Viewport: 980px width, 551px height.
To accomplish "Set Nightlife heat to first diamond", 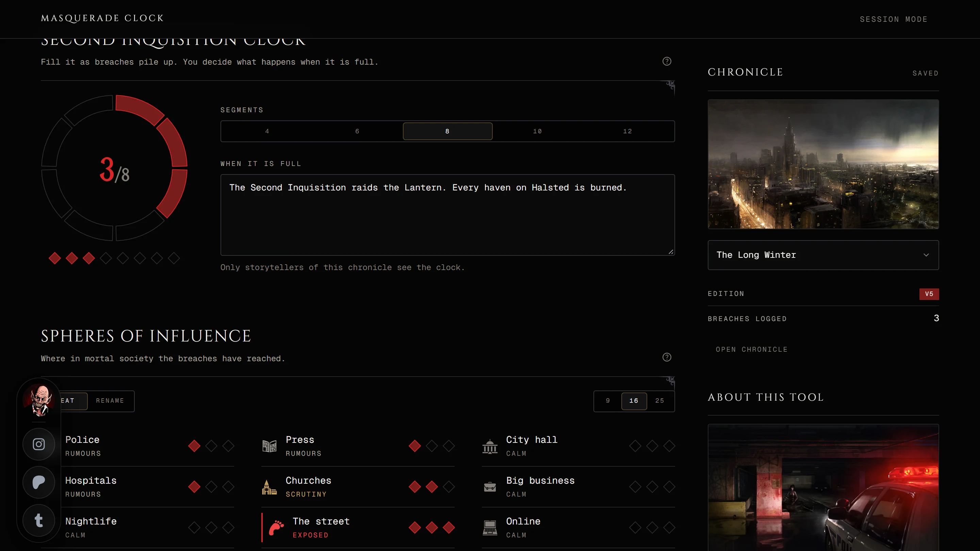I will click(194, 528).
